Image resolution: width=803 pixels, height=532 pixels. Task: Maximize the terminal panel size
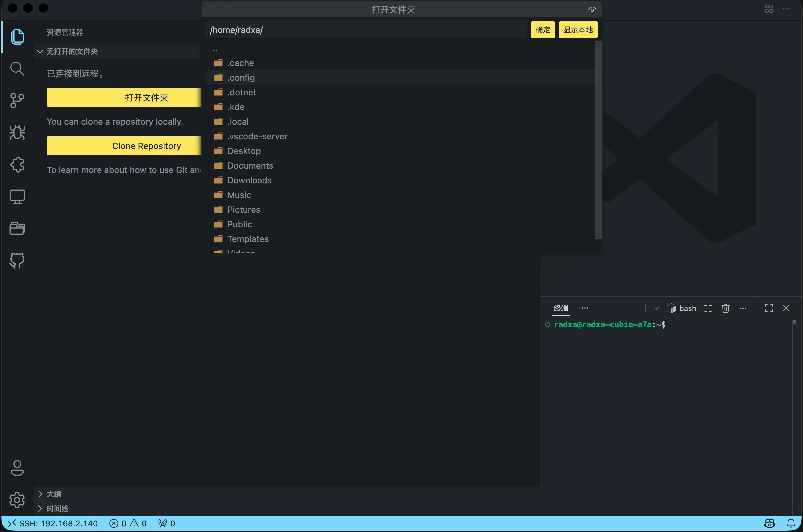click(x=769, y=308)
